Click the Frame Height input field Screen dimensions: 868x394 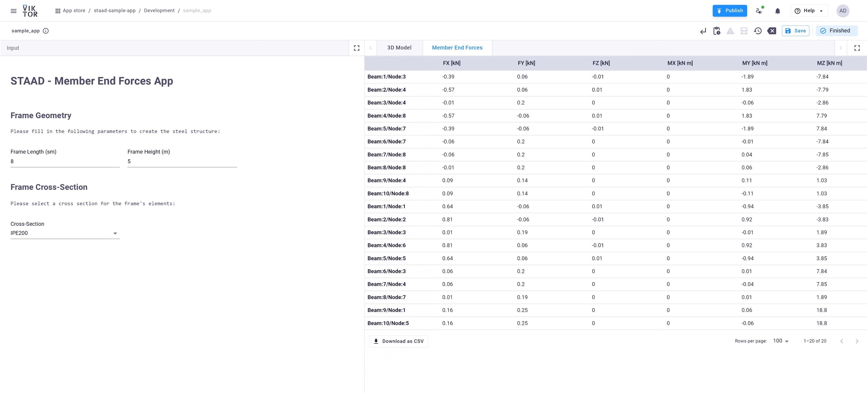182,161
